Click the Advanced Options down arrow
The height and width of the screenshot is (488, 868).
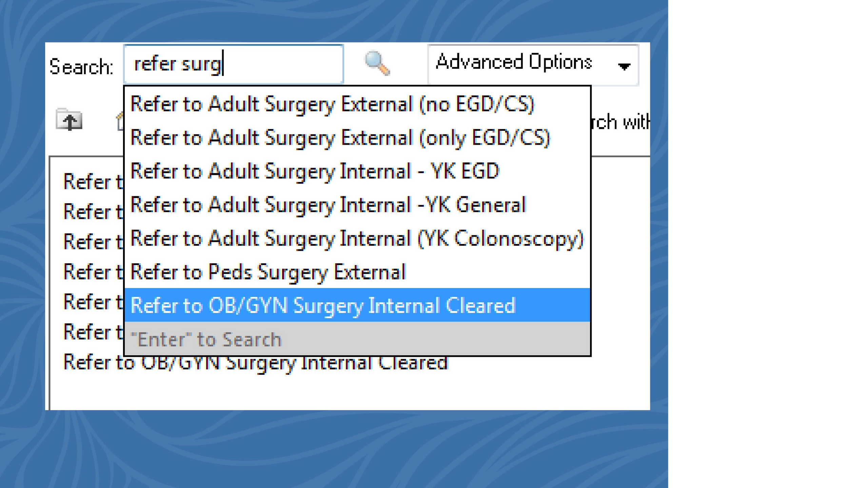pos(624,66)
